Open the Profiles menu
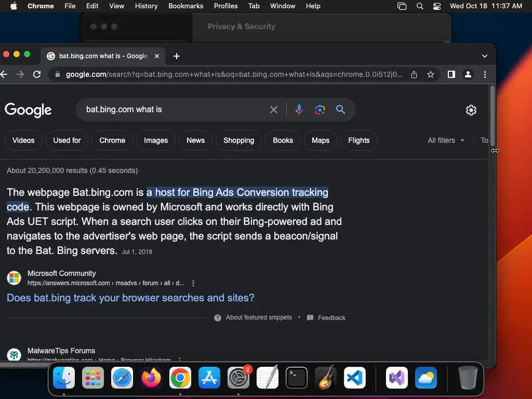The height and width of the screenshot is (399, 532). pyautogui.click(x=225, y=6)
